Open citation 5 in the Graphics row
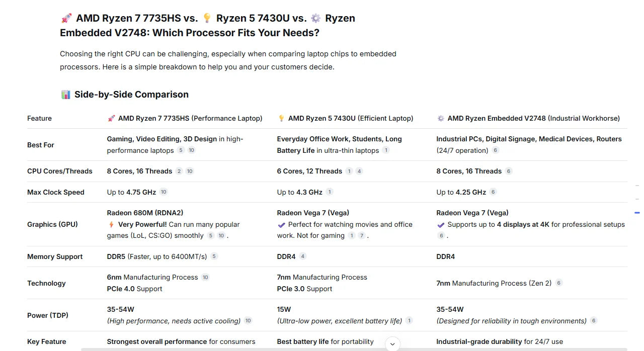The height and width of the screenshot is (351, 644). click(211, 235)
